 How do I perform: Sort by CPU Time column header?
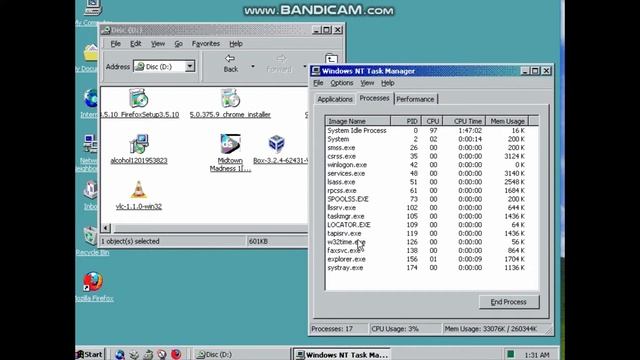point(464,121)
